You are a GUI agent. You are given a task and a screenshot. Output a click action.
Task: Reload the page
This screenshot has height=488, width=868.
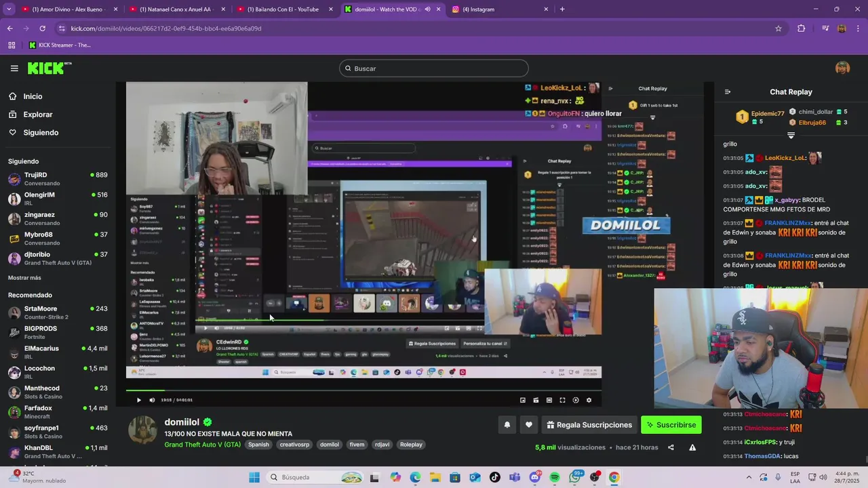tap(42, 28)
